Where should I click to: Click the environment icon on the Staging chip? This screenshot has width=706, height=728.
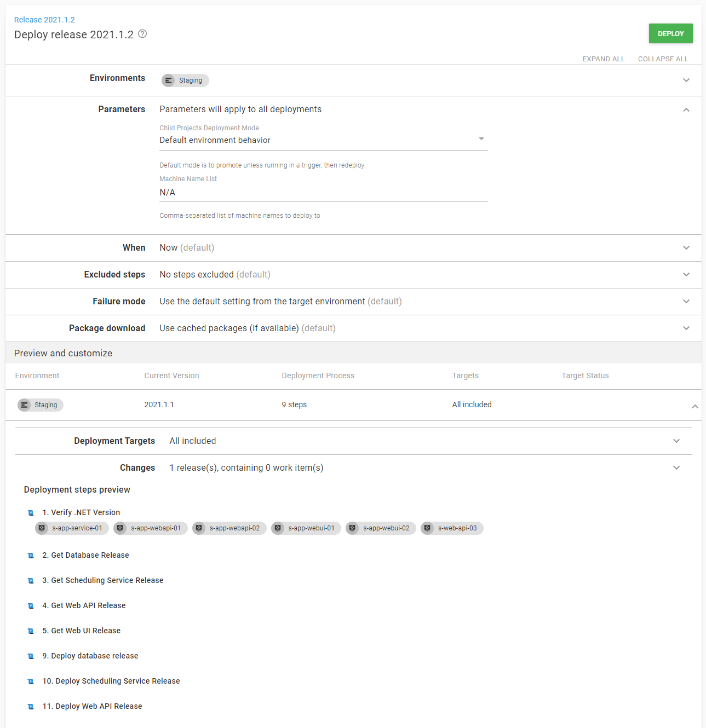point(168,80)
